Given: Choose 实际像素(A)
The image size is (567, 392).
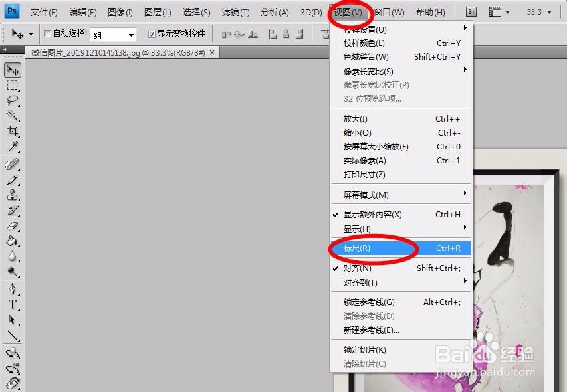Looking at the screenshot, I should (x=401, y=160).
